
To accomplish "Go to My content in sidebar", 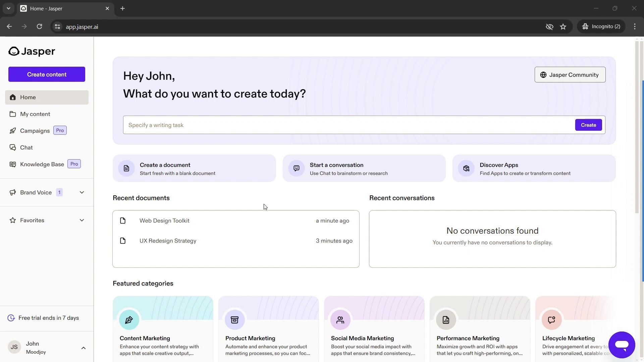I will pyautogui.click(x=35, y=114).
